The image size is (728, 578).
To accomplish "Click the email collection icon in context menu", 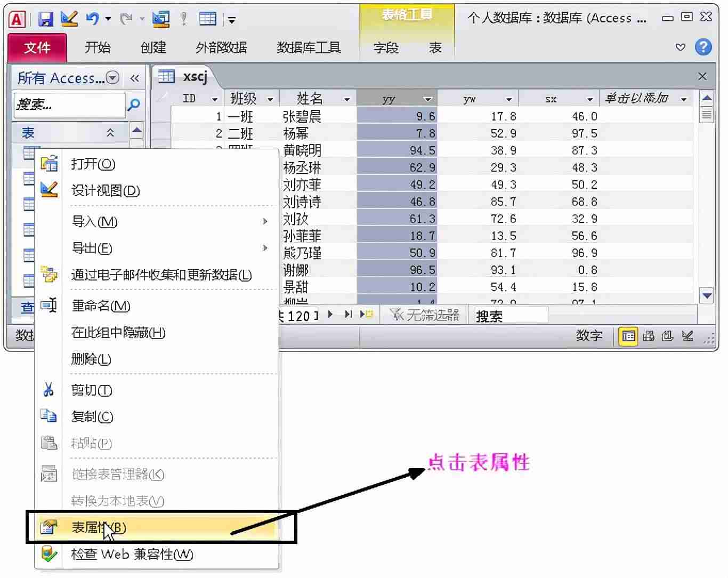I will (49, 275).
